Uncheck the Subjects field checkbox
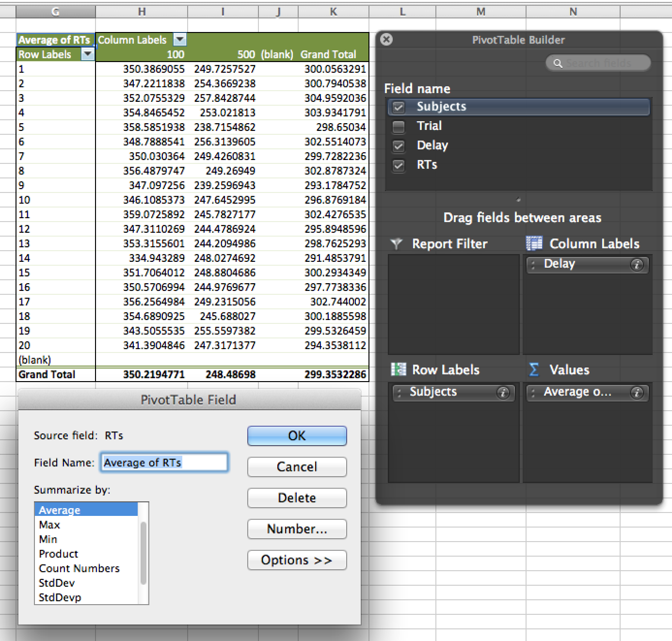 [399, 107]
